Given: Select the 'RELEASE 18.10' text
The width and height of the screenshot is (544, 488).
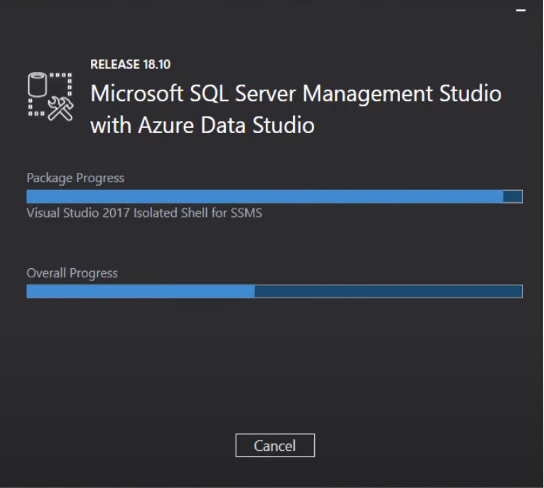Looking at the screenshot, I should 130,64.
